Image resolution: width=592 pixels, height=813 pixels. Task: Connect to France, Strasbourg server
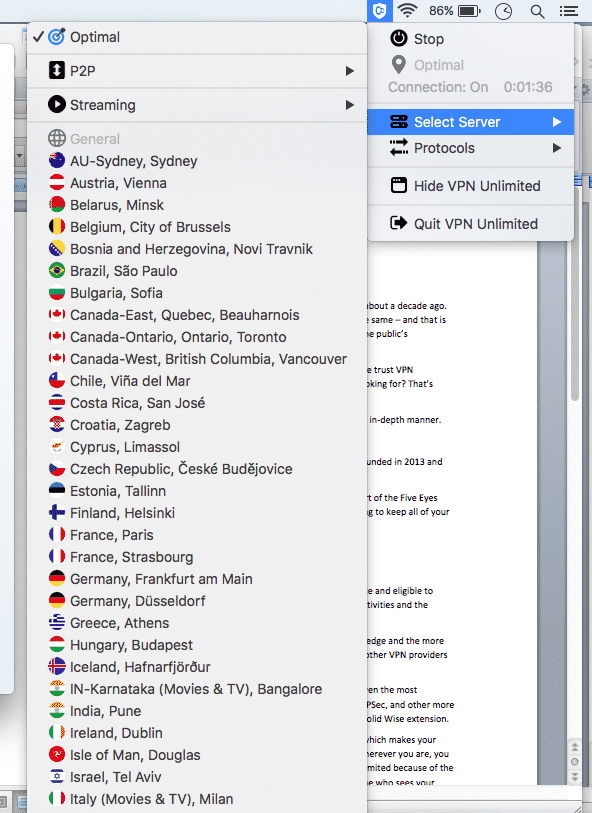tap(197, 556)
